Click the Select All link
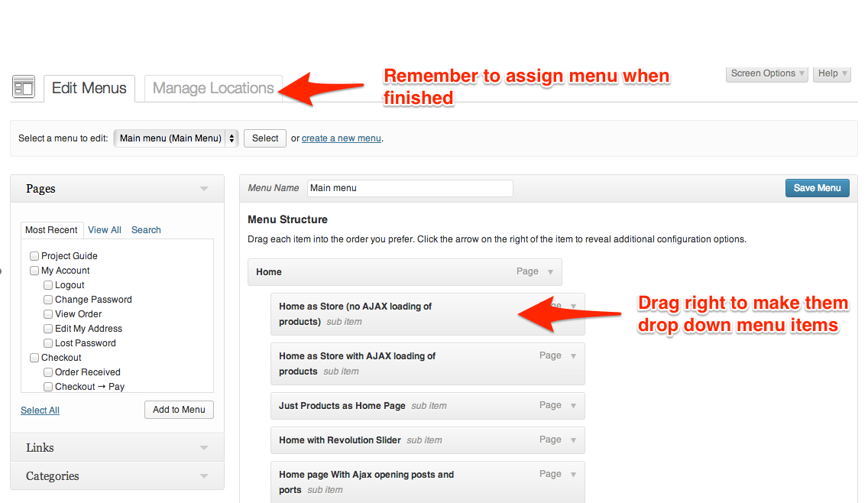Image resolution: width=868 pixels, height=503 pixels. 40,411
